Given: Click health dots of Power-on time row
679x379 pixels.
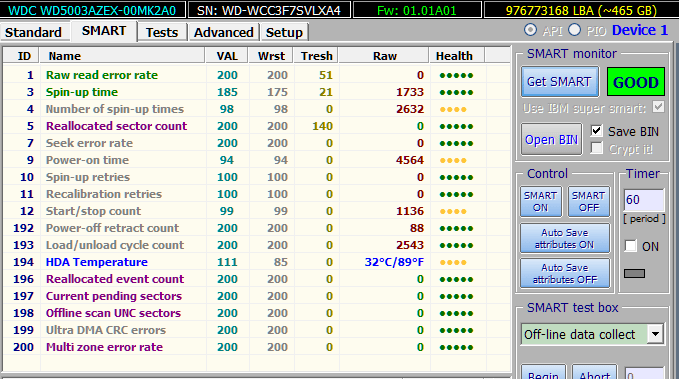Looking at the screenshot, I should tap(453, 160).
